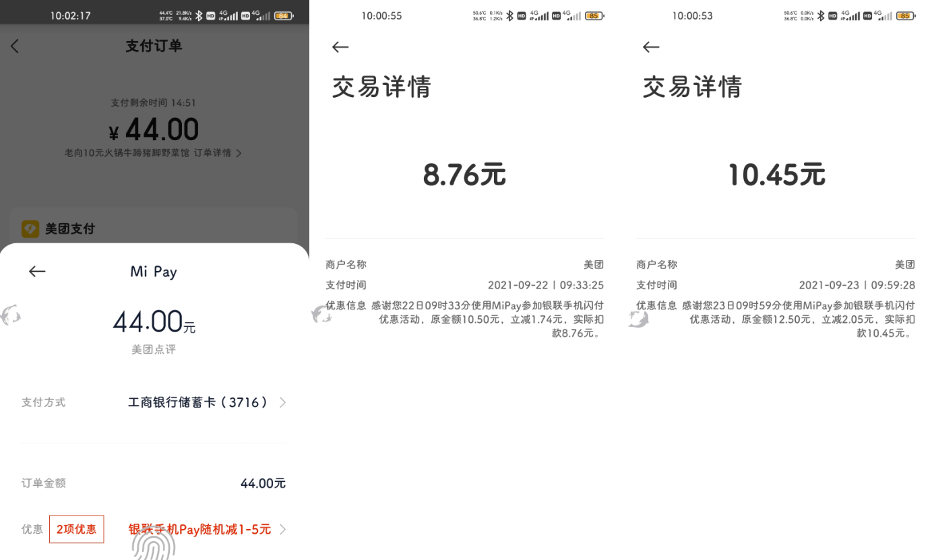Screen dimensions: 932x560
Task: Tap the Mi Pay sheet title
Action: pos(154,272)
